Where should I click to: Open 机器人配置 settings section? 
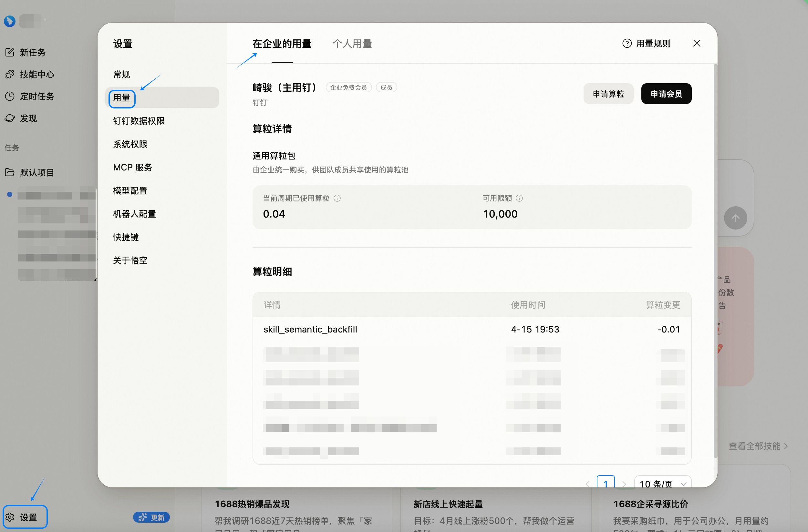pos(162,214)
